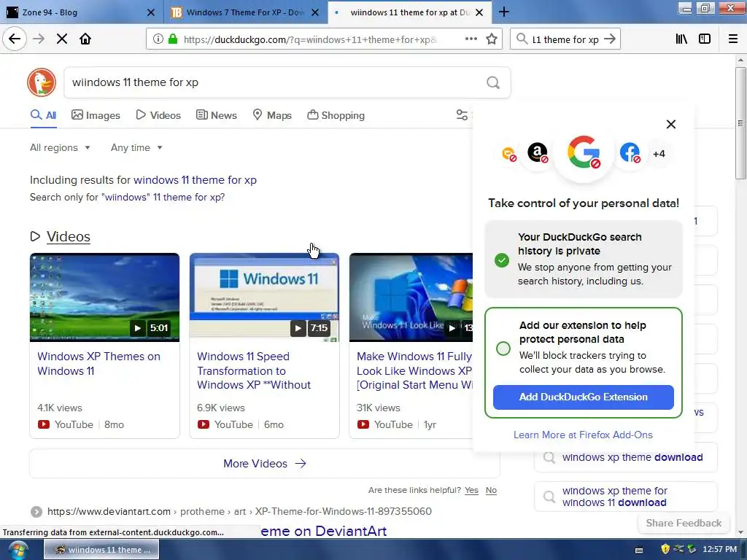Search windows xp theme download suggestion
Screen dimensions: 747x560
625,457
